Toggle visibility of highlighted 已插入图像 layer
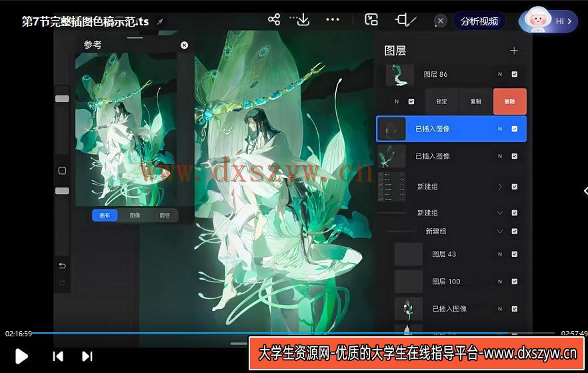This screenshot has height=373, width=588. click(515, 129)
